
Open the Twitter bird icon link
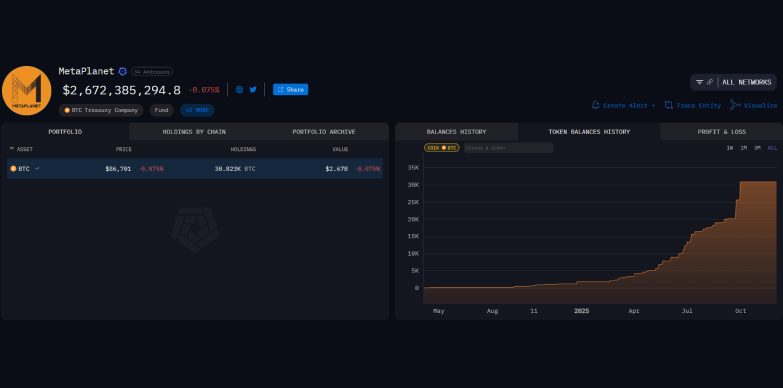pyautogui.click(x=253, y=90)
